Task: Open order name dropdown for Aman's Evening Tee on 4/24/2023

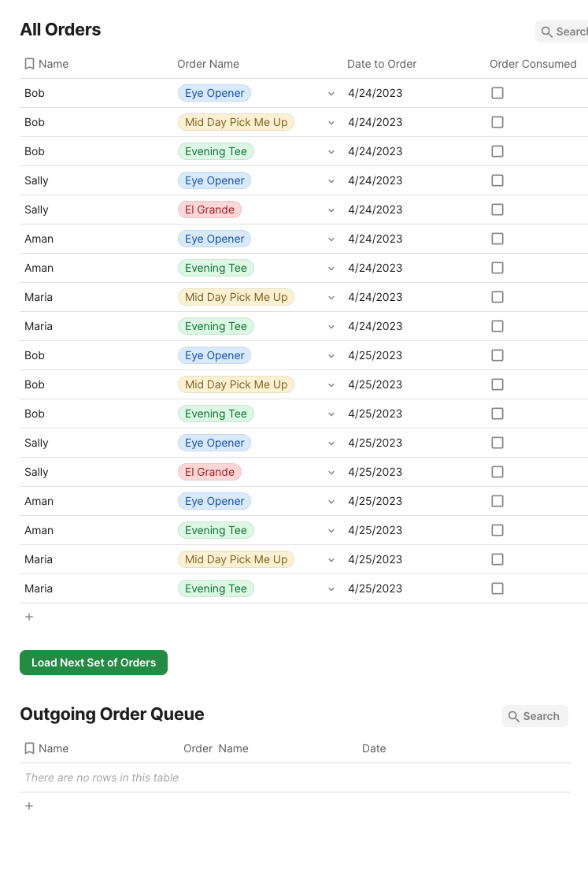Action: tap(331, 269)
